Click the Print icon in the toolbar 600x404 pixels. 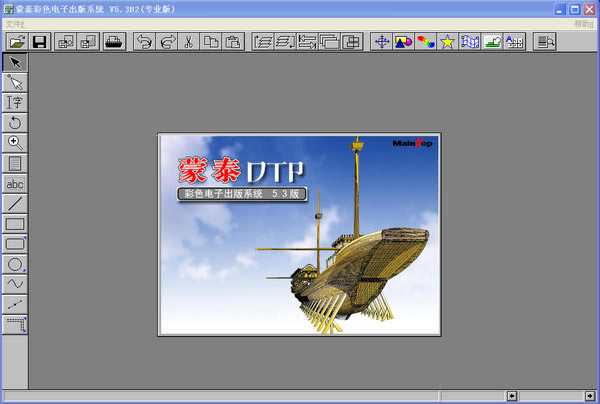(114, 41)
